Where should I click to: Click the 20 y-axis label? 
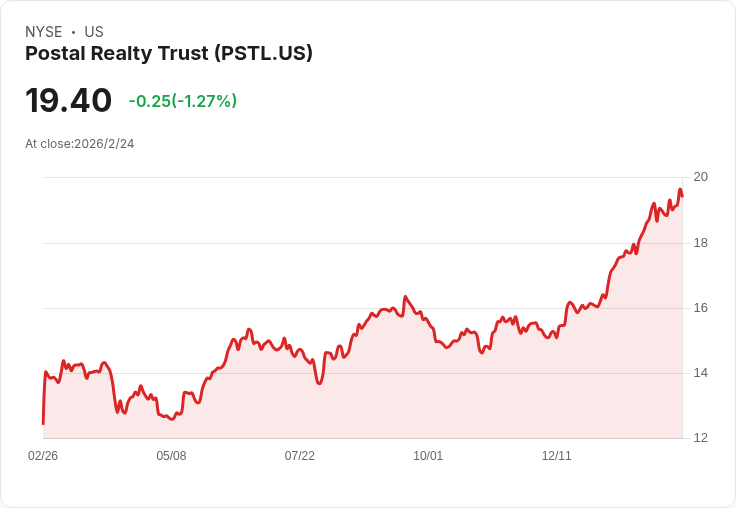700,177
